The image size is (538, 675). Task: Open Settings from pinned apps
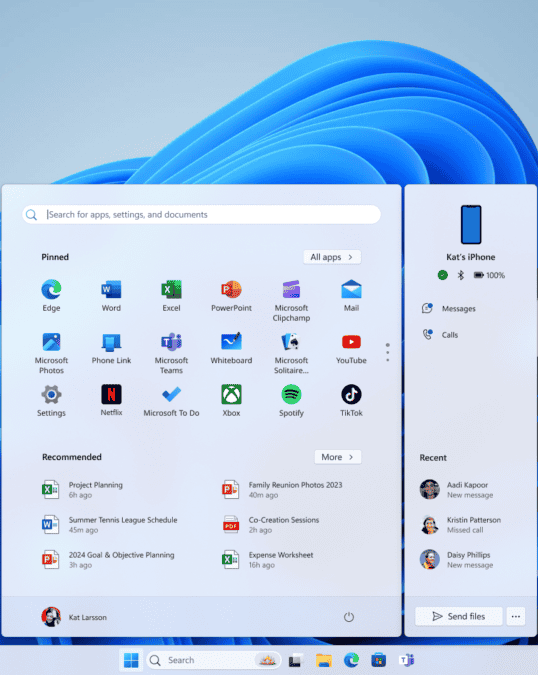pos(51,401)
